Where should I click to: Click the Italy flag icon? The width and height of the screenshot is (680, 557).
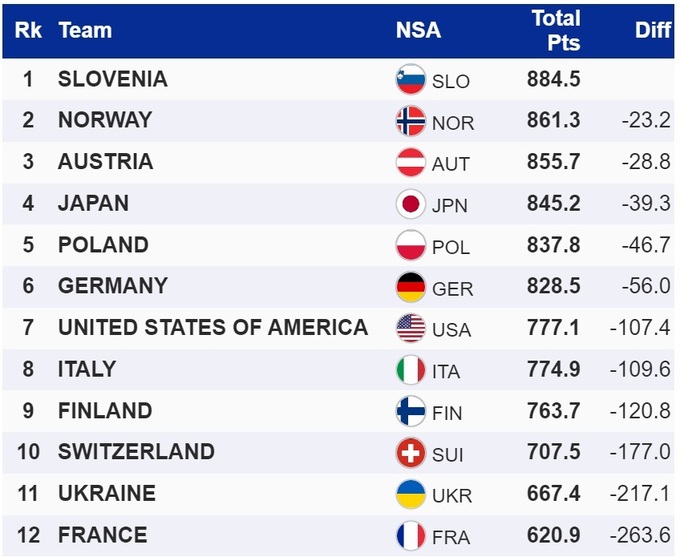411,370
